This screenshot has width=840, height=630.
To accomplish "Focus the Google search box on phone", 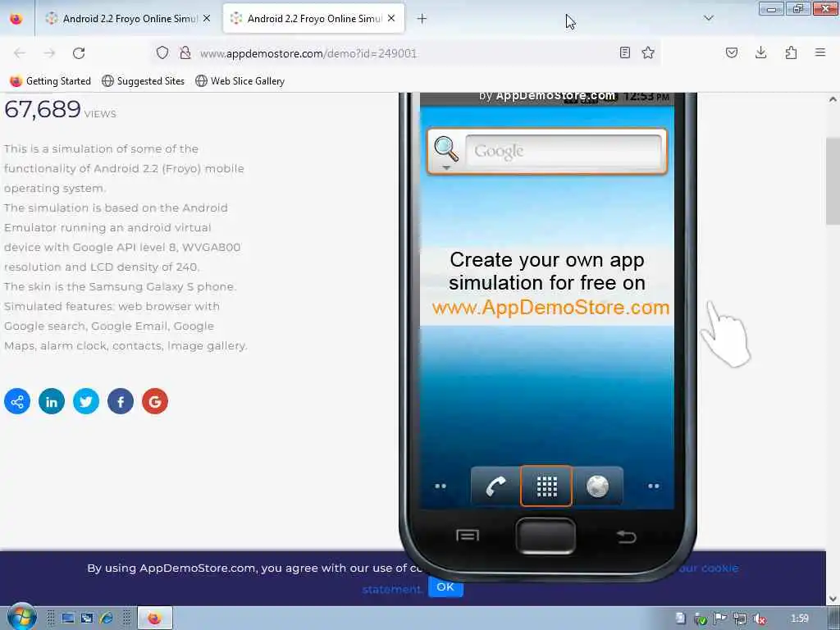I will (x=564, y=151).
